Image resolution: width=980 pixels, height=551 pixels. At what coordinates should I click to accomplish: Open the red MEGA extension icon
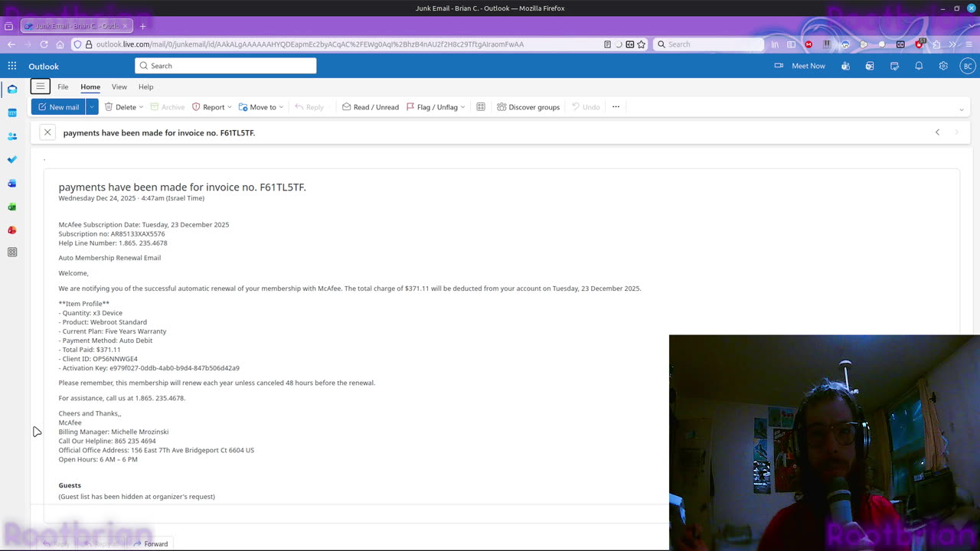click(808, 44)
